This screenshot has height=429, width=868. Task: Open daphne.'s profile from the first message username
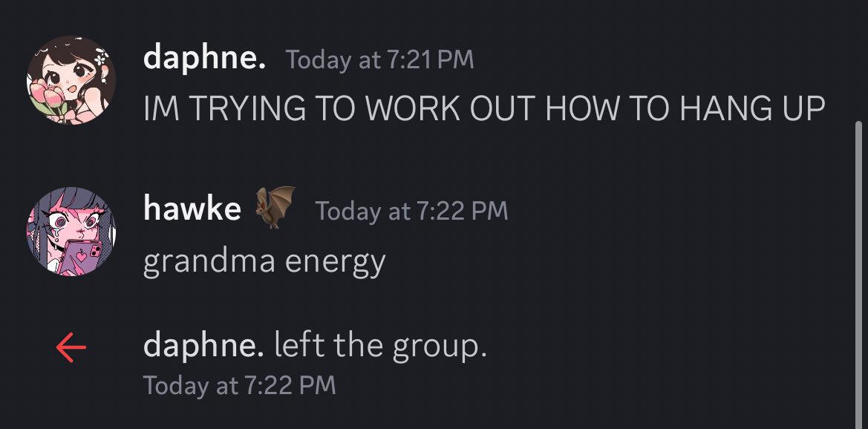click(x=204, y=58)
